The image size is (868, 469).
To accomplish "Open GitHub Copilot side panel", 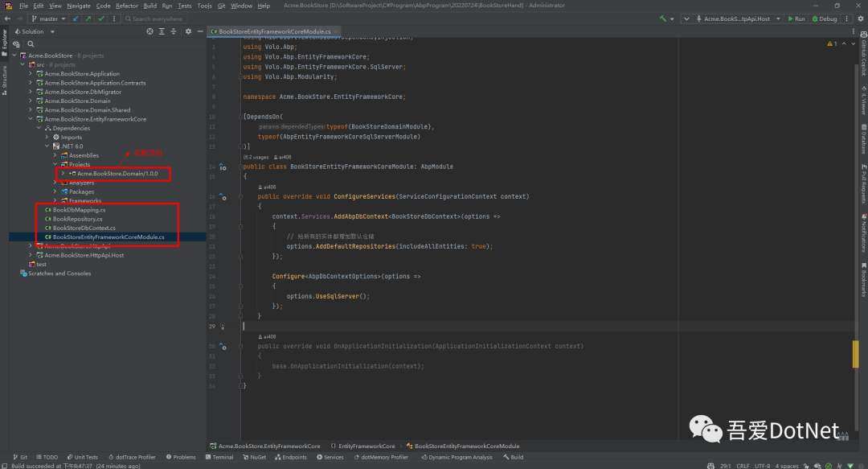I will 863,53.
